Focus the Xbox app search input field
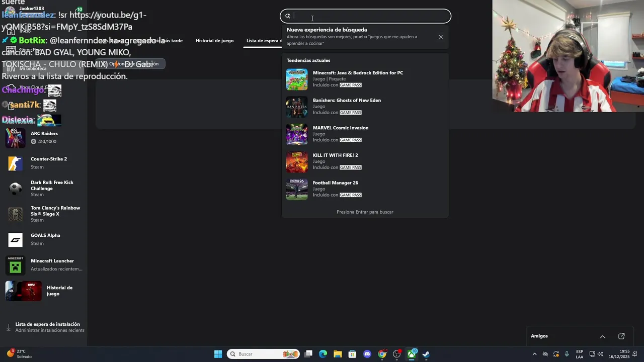This screenshot has width=644, height=362. (365, 16)
